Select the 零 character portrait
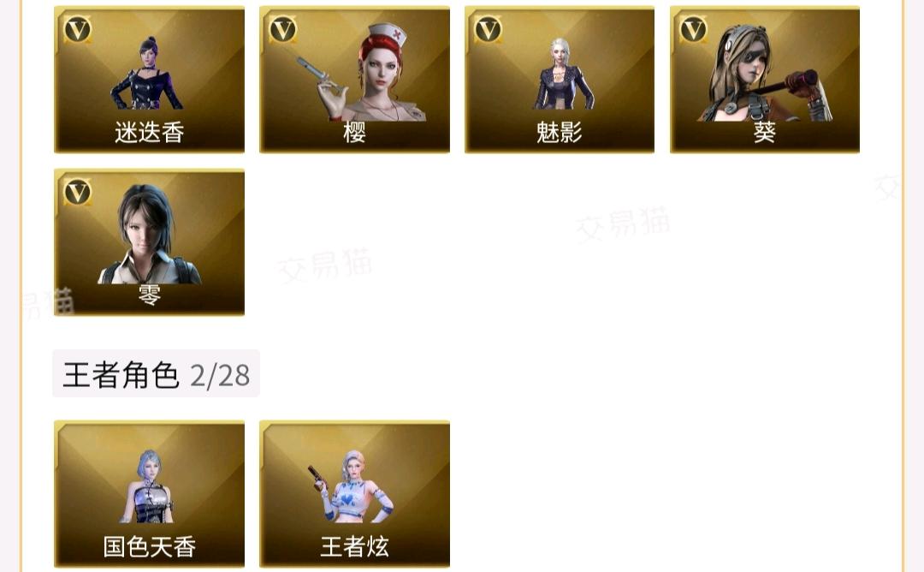The height and width of the screenshot is (572, 924). pos(149,235)
